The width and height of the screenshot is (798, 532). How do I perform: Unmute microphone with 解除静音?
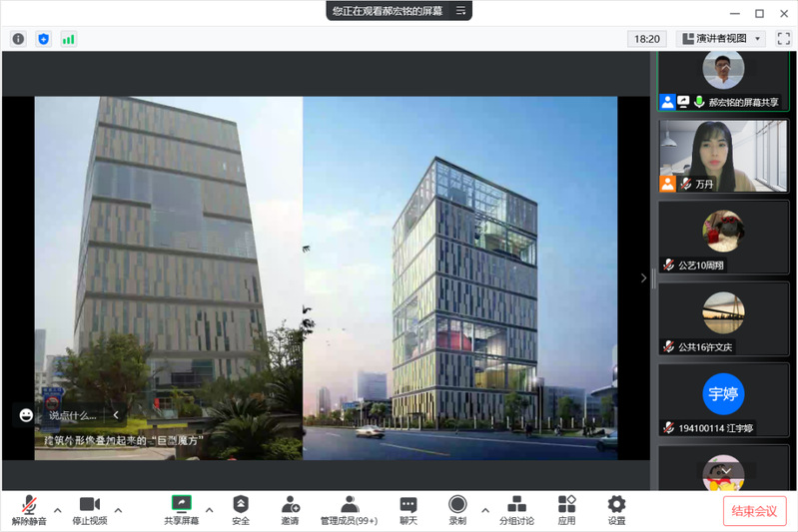pos(27,510)
